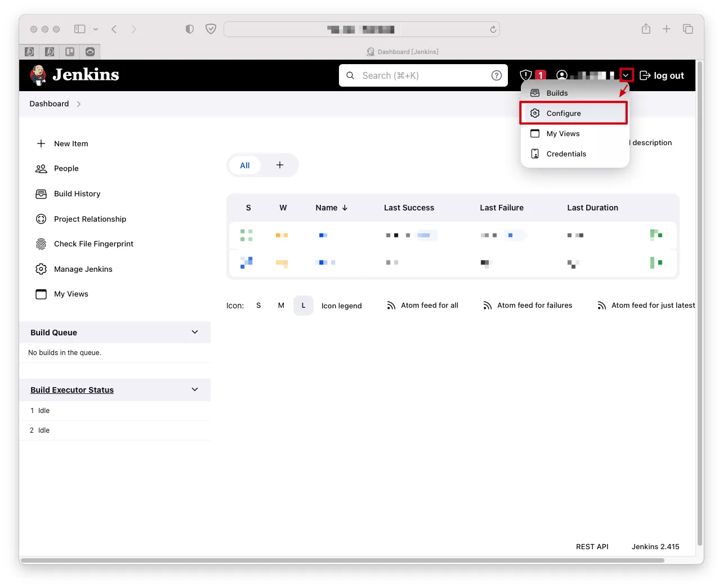Collapse the Build Executor Status panel
The image size is (723, 588).
pyautogui.click(x=195, y=389)
